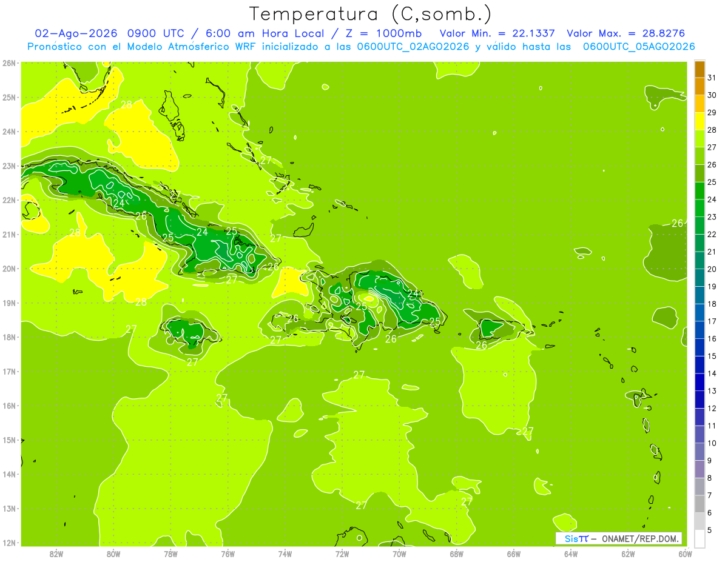Click the yellow legend swatch between 28 and 29
The height and width of the screenshot is (562, 728).
(x=699, y=121)
